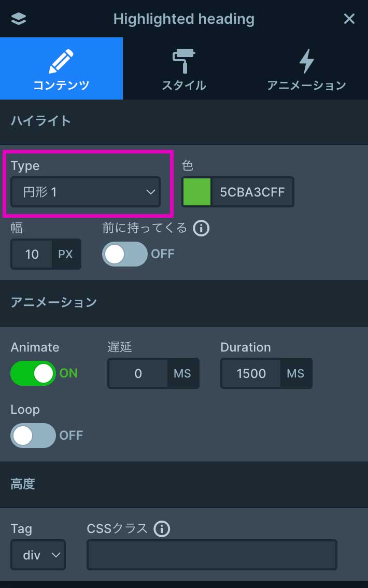Screen dimensions: 368x588
Task: Click the green color swatch
Action: pyautogui.click(x=197, y=192)
